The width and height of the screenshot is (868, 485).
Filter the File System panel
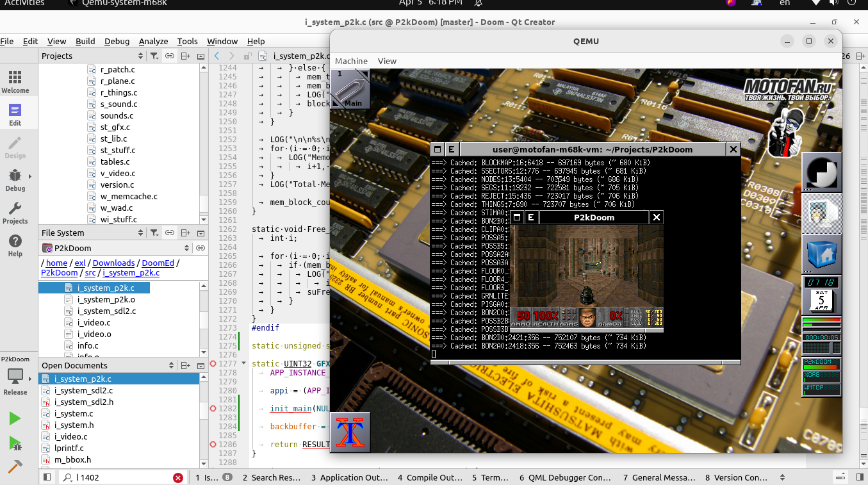pyautogui.click(x=154, y=233)
